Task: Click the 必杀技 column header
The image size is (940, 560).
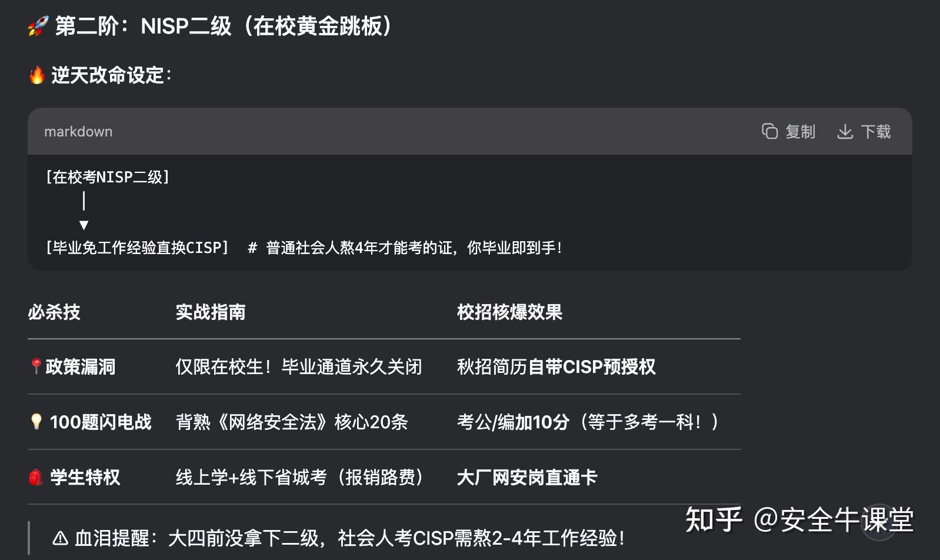Action: (x=55, y=312)
